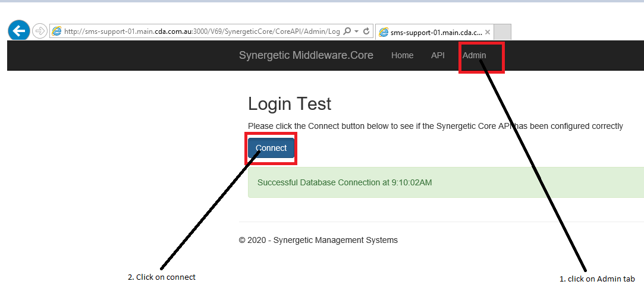Open the address bar dropdown arrow
Viewport: 644px width, 297px height.
click(357, 31)
